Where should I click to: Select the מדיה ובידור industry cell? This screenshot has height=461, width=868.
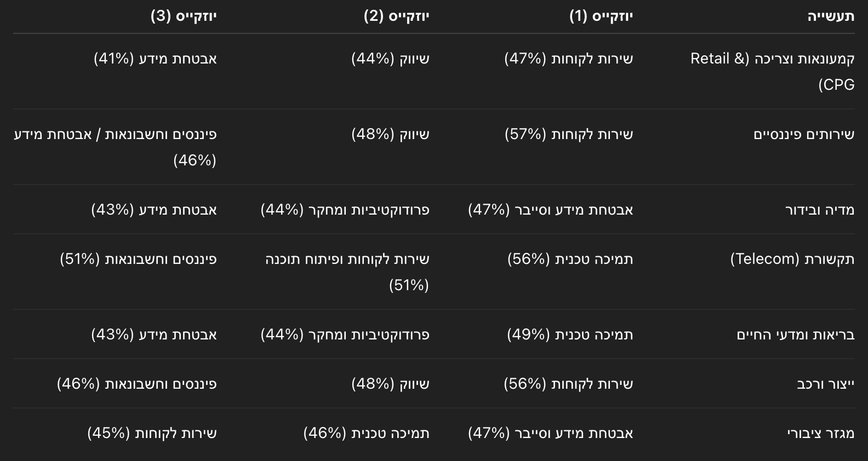tap(820, 210)
